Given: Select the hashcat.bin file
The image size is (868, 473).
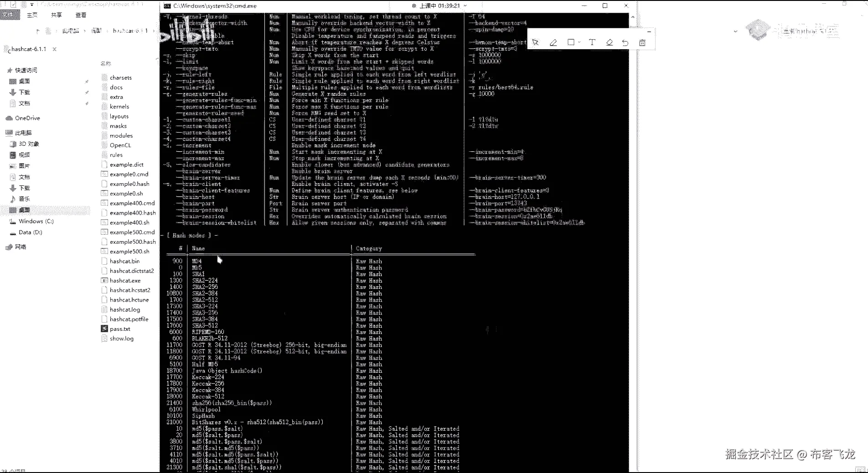Looking at the screenshot, I should [x=124, y=261].
